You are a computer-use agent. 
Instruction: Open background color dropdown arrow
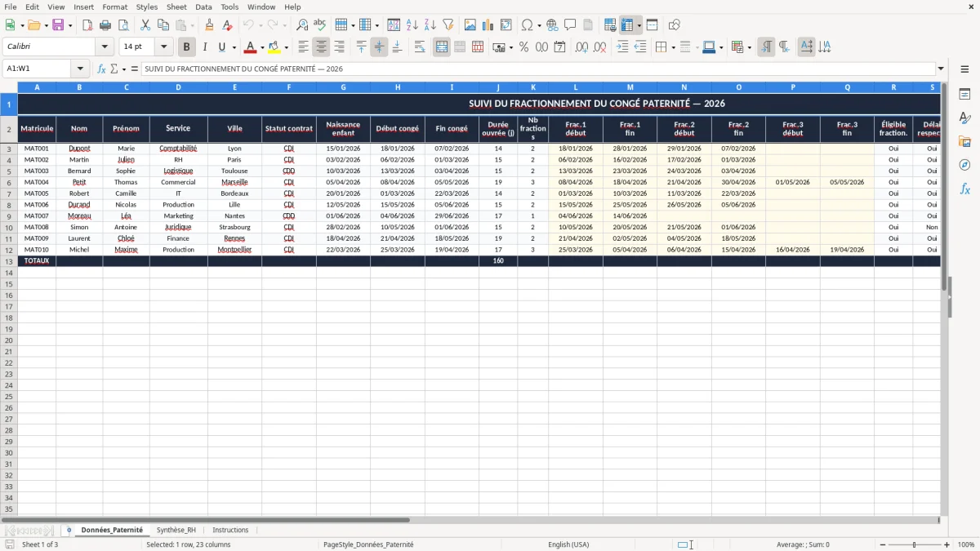coord(286,47)
